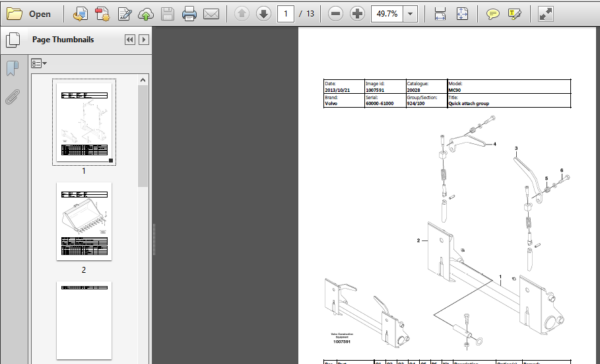The image size is (600, 364).
Task: Click the page number input field
Action: pyautogui.click(x=285, y=14)
